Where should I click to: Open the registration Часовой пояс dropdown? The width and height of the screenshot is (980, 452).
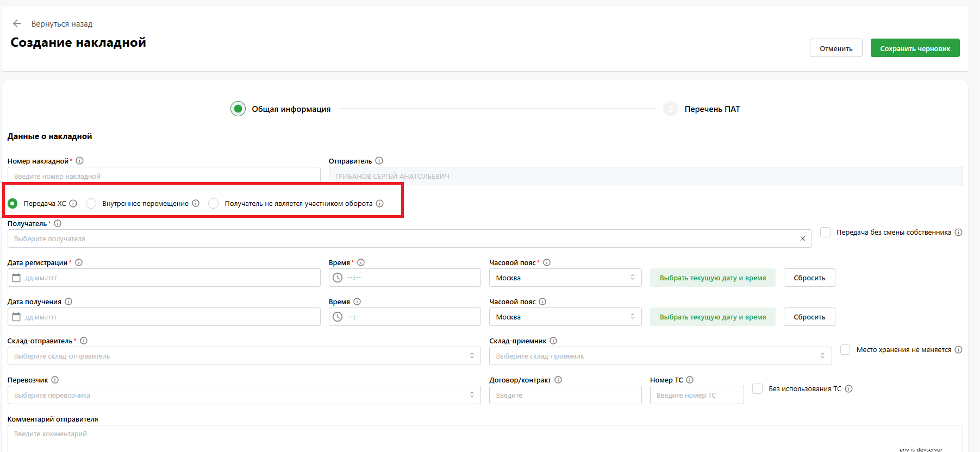click(x=565, y=278)
